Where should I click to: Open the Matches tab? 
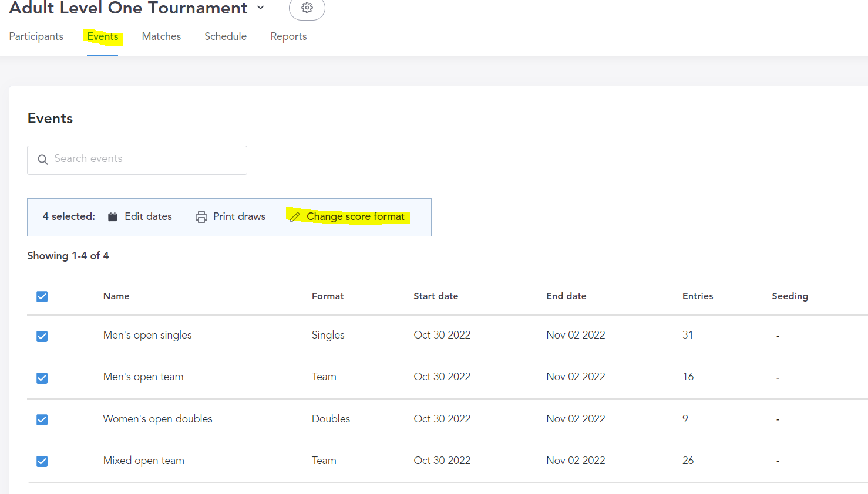coord(162,36)
